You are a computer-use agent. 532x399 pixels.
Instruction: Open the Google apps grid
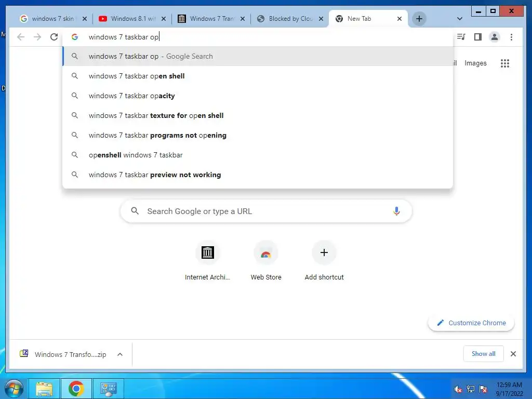click(x=505, y=63)
